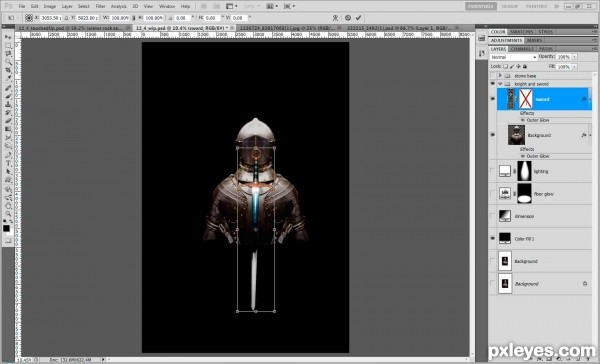The image size is (600, 364).
Task: Click the sword layer mask thumbnail
Action: pyautogui.click(x=525, y=99)
